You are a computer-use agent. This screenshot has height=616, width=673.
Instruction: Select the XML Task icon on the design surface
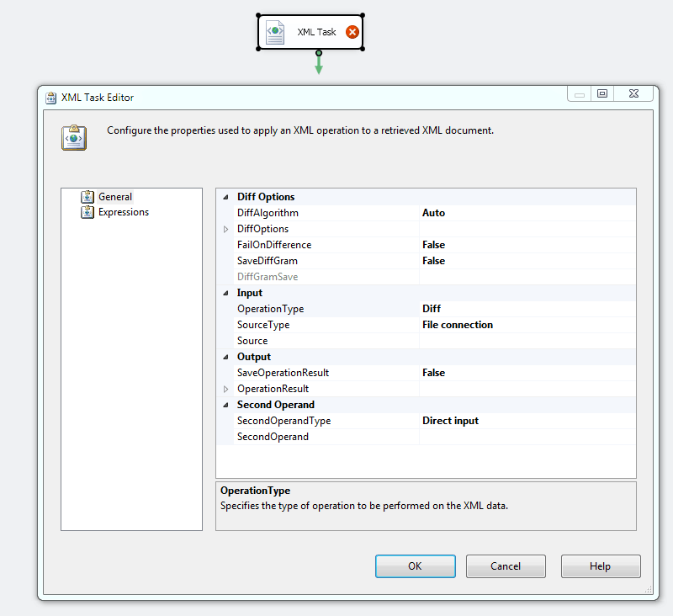click(x=275, y=32)
